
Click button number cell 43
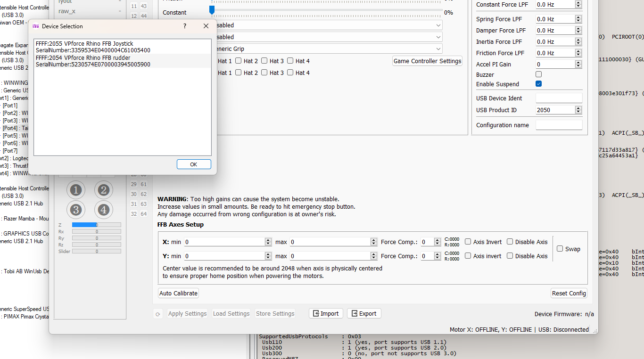[144, 6]
